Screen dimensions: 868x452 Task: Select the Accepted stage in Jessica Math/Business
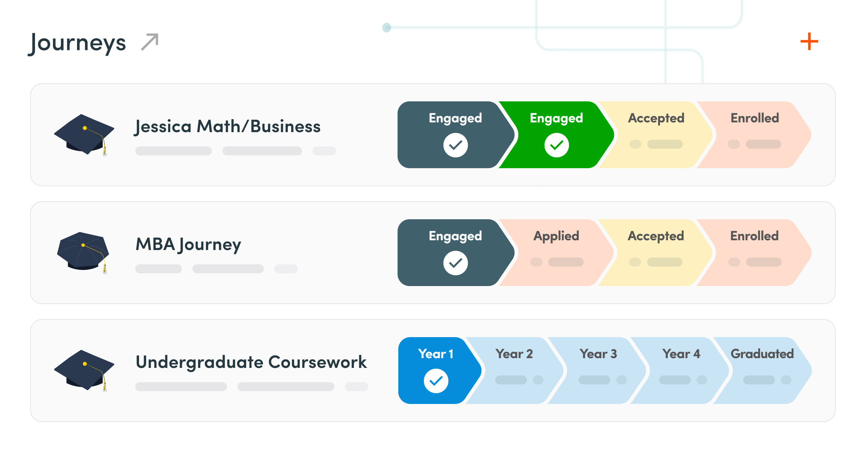656,134
